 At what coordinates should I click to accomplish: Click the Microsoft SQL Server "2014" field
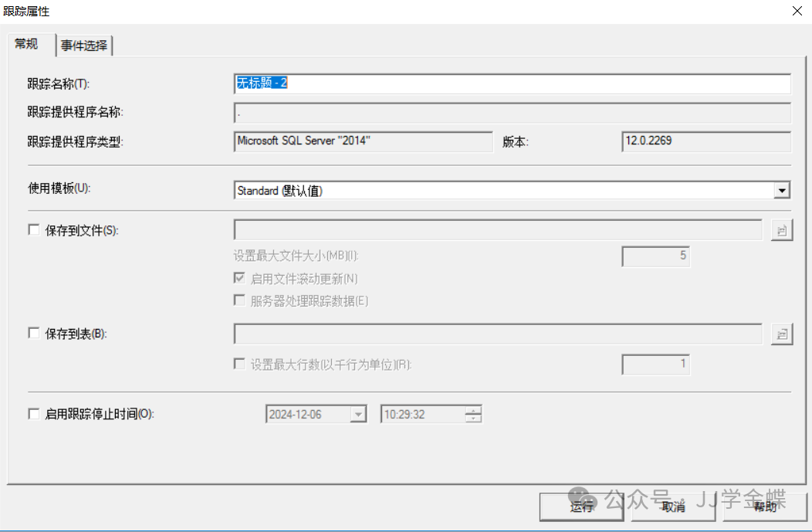[363, 141]
